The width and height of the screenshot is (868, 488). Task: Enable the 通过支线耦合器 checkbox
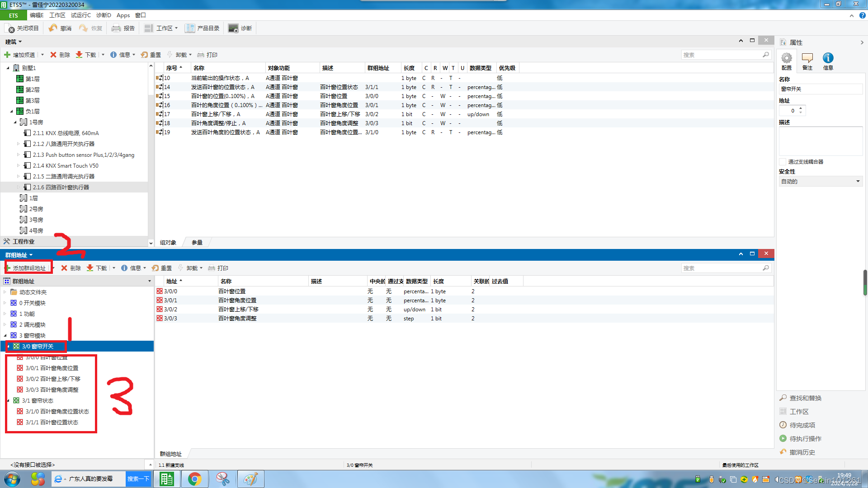tap(783, 162)
